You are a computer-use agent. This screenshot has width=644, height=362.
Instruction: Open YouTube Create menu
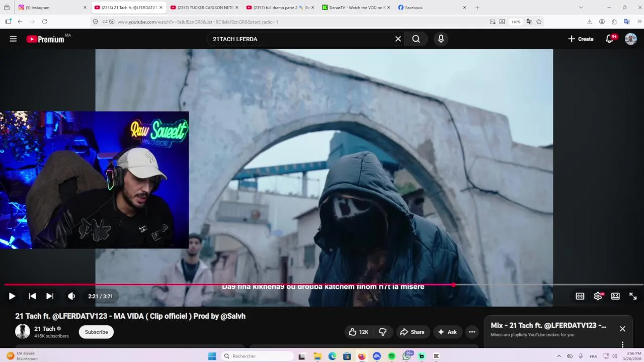581,39
